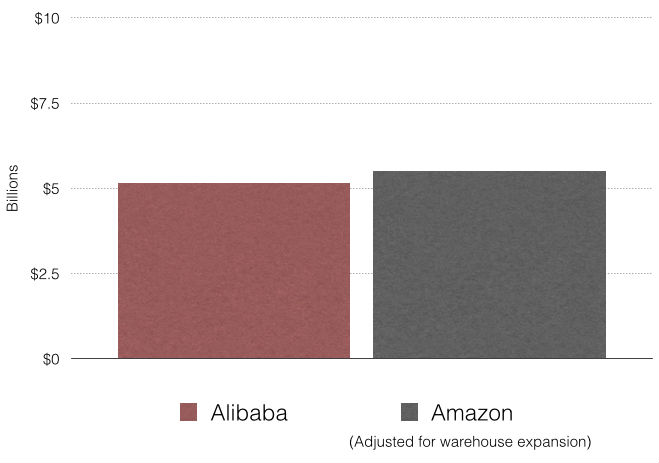Select the red Alibaba bar
659x463 pixels.
click(234, 270)
